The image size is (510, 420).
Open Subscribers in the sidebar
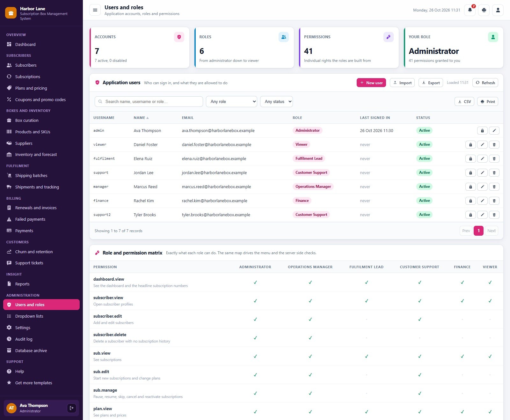[x=41, y=65]
